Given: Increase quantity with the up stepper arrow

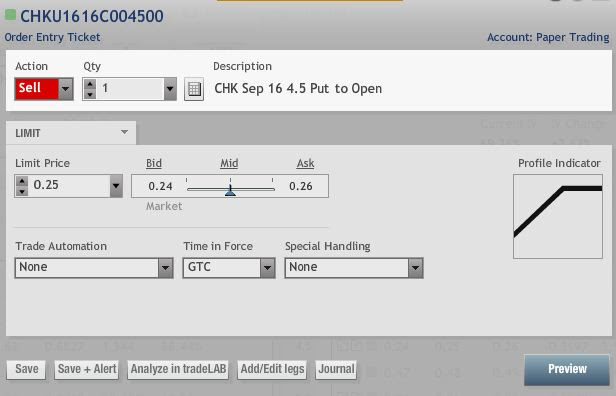Looking at the screenshot, I should tap(90, 84).
